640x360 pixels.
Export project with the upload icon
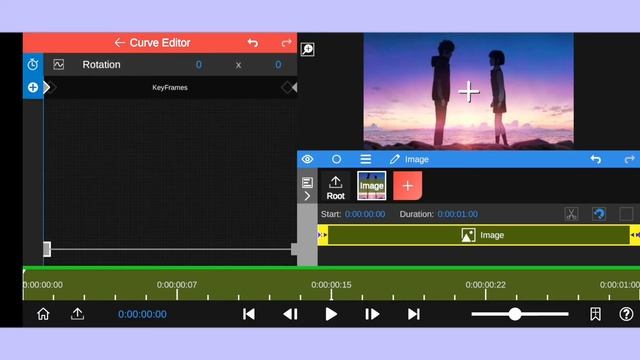(x=77, y=314)
